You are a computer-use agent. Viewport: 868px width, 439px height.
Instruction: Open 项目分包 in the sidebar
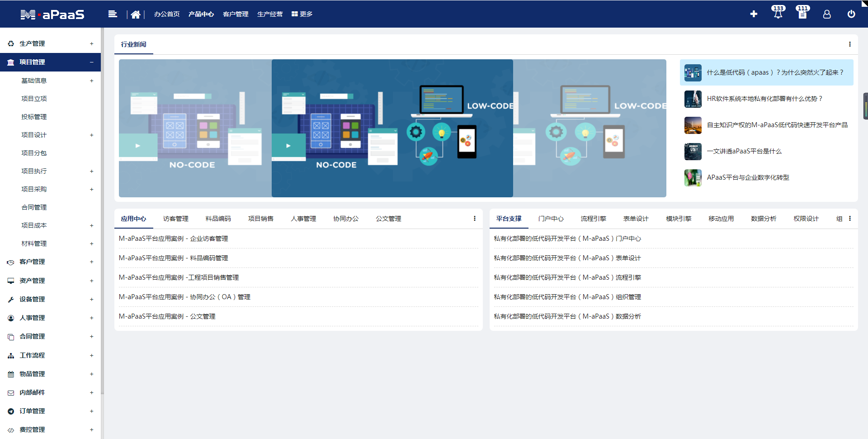(34, 153)
